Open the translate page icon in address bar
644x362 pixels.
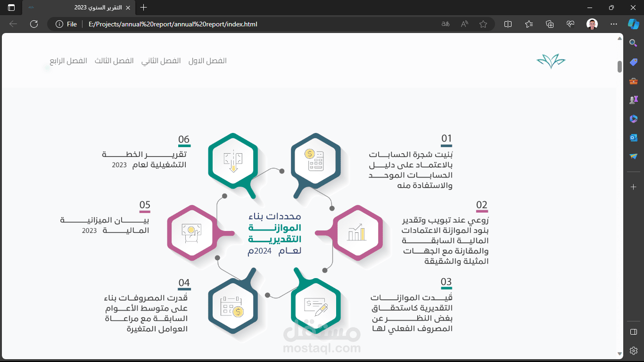[446, 24]
